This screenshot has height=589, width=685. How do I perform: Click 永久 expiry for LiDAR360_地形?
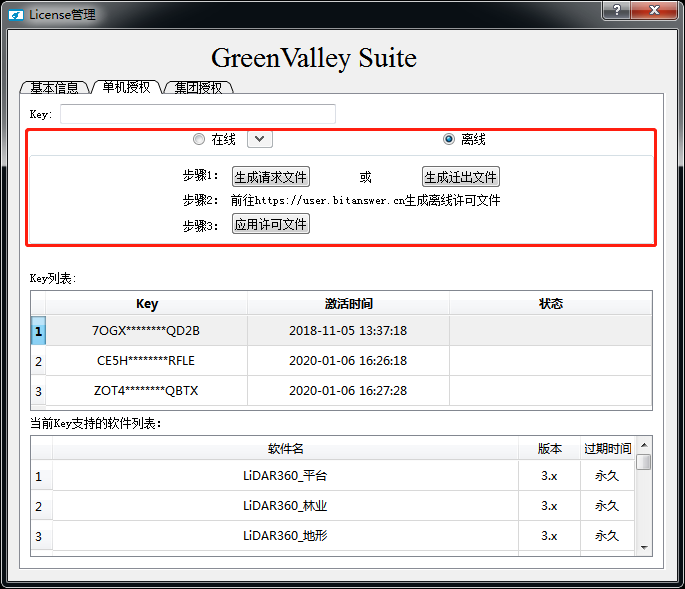pyautogui.click(x=607, y=536)
